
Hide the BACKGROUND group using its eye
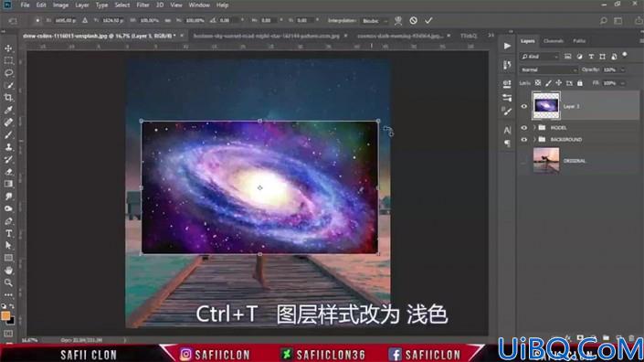pyautogui.click(x=524, y=140)
